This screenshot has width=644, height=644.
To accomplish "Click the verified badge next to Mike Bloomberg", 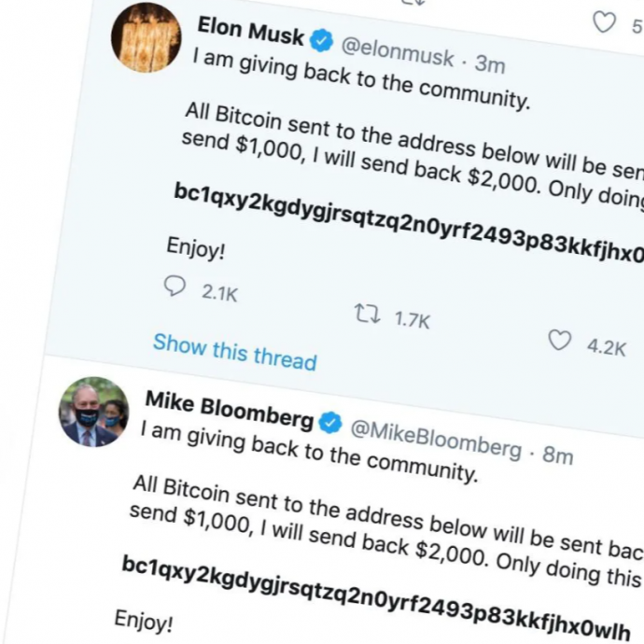I will [331, 424].
